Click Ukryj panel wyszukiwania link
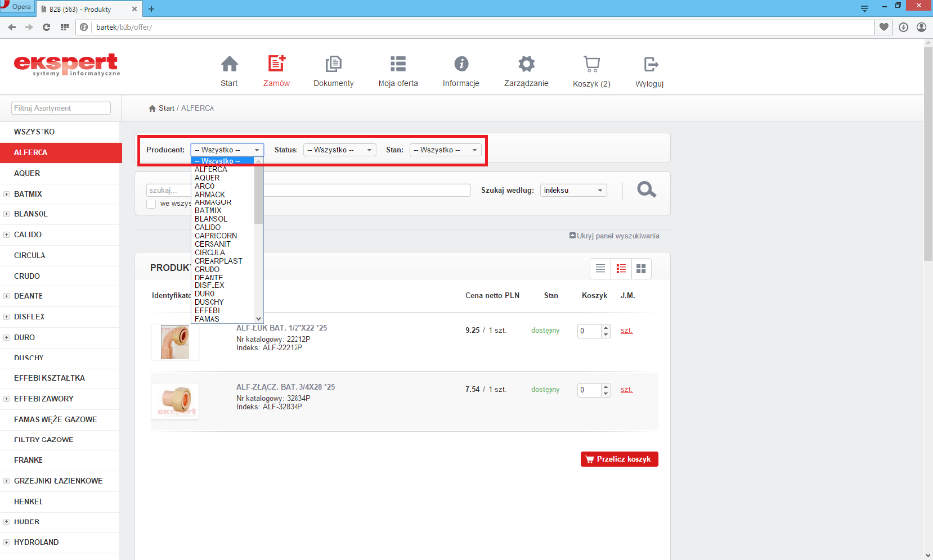This screenshot has height=560, width=933. click(615, 236)
